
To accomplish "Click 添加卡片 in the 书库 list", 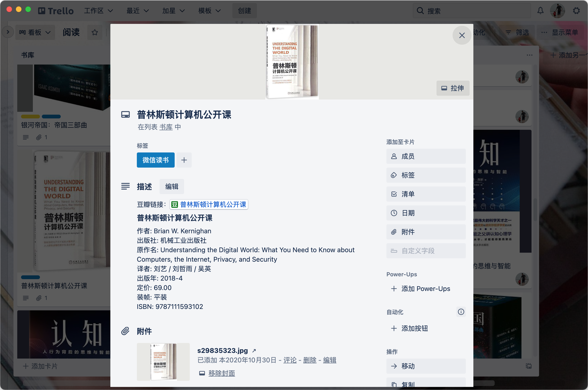I will pos(40,366).
